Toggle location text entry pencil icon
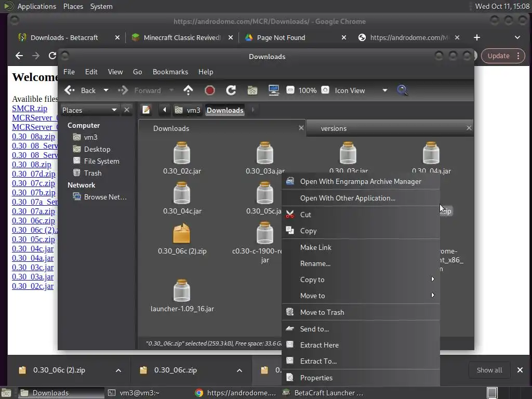Viewport: 532px width, 399px height. click(146, 110)
